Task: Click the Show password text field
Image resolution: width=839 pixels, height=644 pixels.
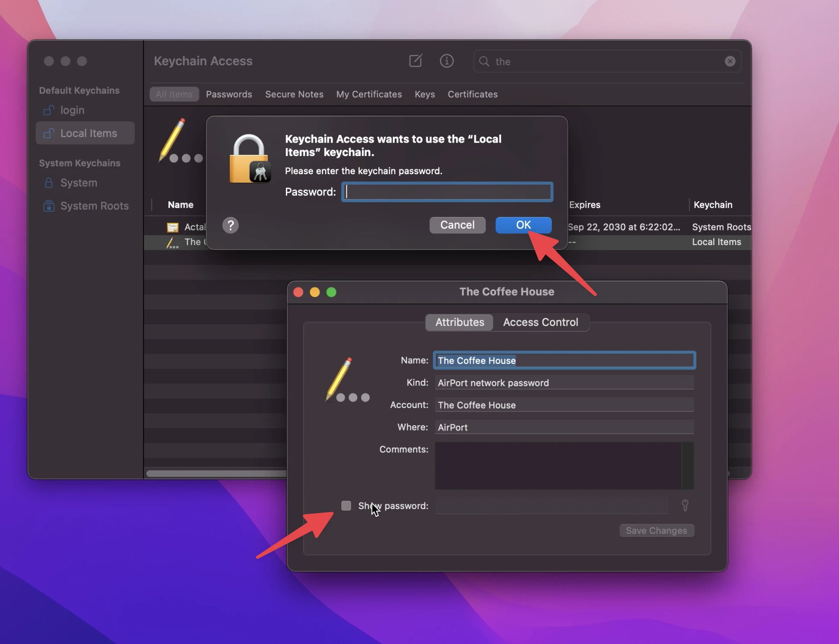Action: pyautogui.click(x=552, y=506)
